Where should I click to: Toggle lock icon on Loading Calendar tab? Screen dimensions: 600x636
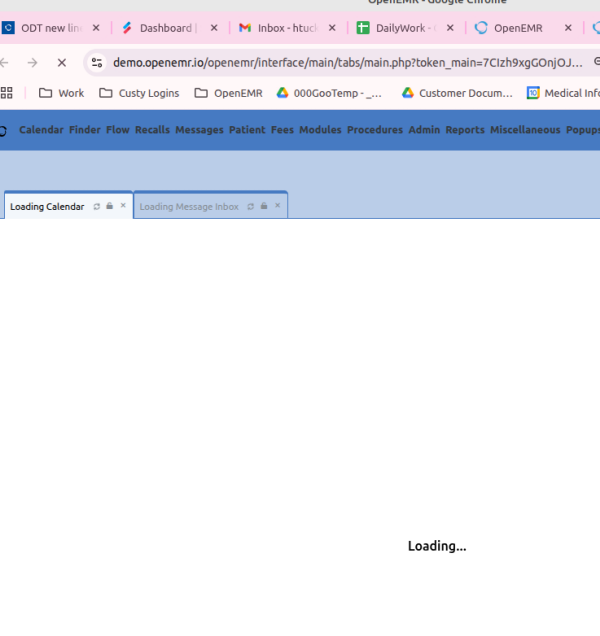[110, 207]
